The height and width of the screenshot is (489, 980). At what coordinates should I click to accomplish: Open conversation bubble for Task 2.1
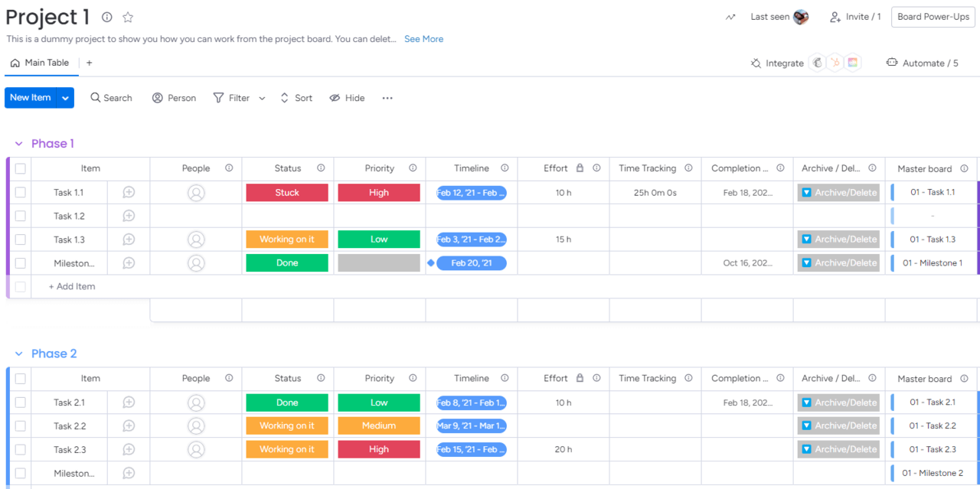pyautogui.click(x=129, y=403)
